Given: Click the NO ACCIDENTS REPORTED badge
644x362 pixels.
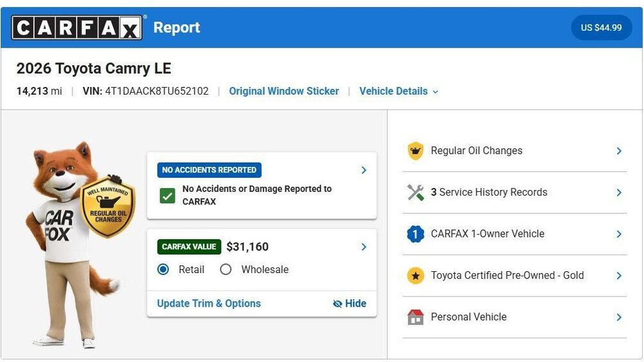Looking at the screenshot, I should pos(209,170).
